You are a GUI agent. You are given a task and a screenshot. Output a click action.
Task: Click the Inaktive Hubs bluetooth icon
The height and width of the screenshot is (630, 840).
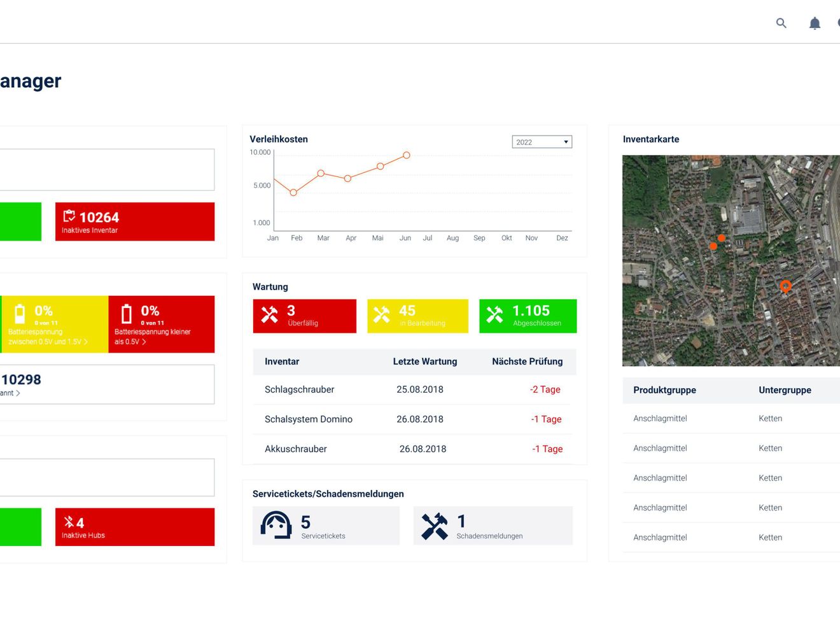tap(69, 522)
